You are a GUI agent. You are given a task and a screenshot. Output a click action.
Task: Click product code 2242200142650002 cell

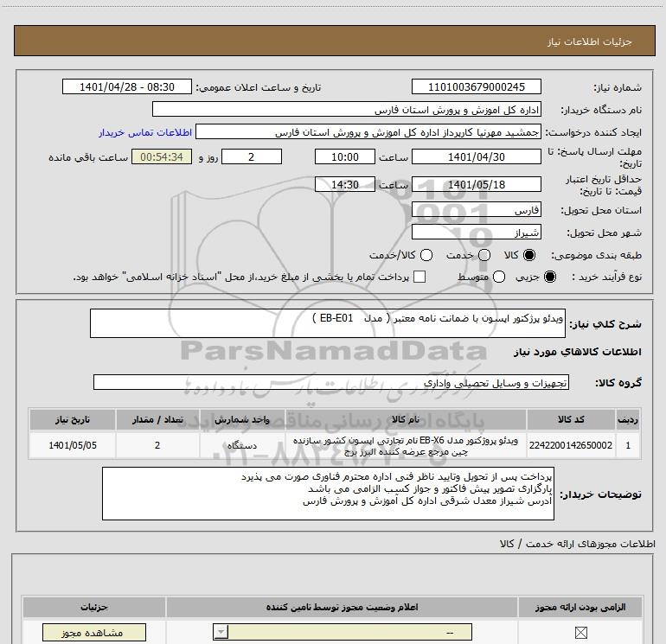(571, 445)
